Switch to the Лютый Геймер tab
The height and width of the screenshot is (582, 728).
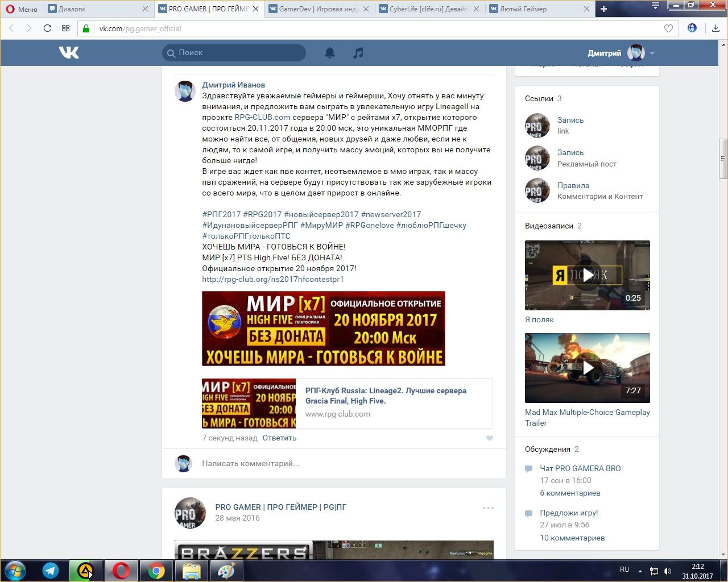[x=539, y=9]
